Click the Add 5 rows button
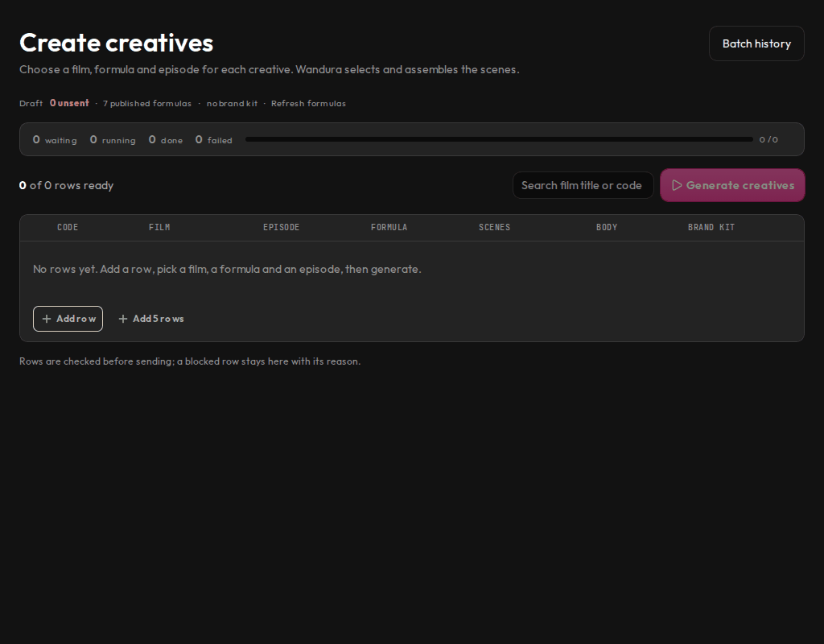This screenshot has height=644, width=824. tap(151, 319)
